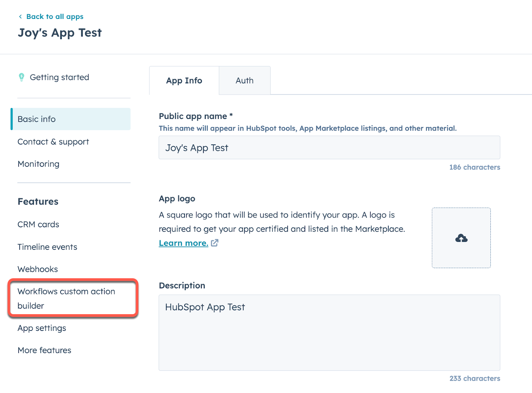Click the 'Public app name *' label

pyautogui.click(x=196, y=116)
